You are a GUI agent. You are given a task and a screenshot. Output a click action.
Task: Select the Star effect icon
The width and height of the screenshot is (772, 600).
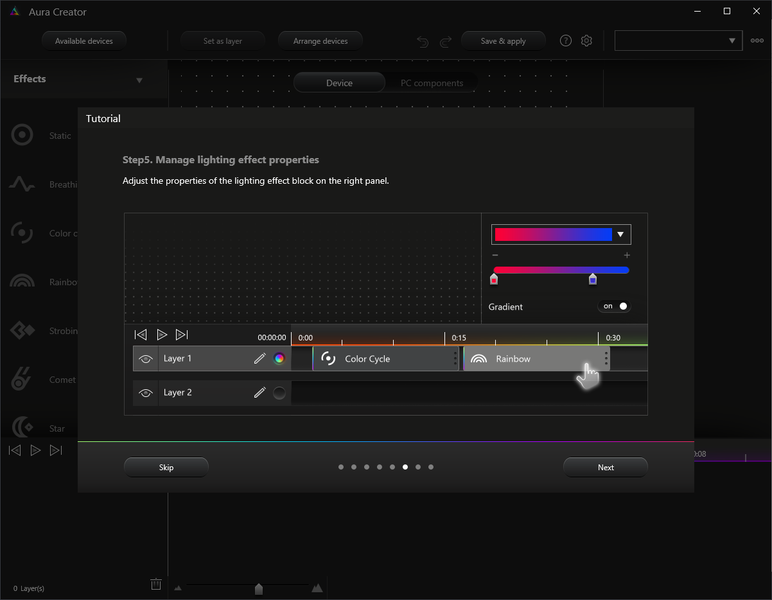(x=22, y=427)
